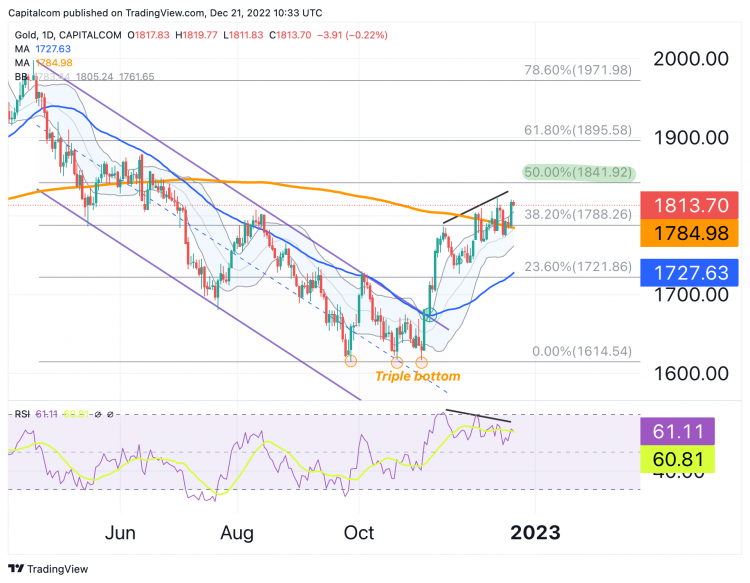
Task: Click the Oct time axis label
Action: (359, 533)
